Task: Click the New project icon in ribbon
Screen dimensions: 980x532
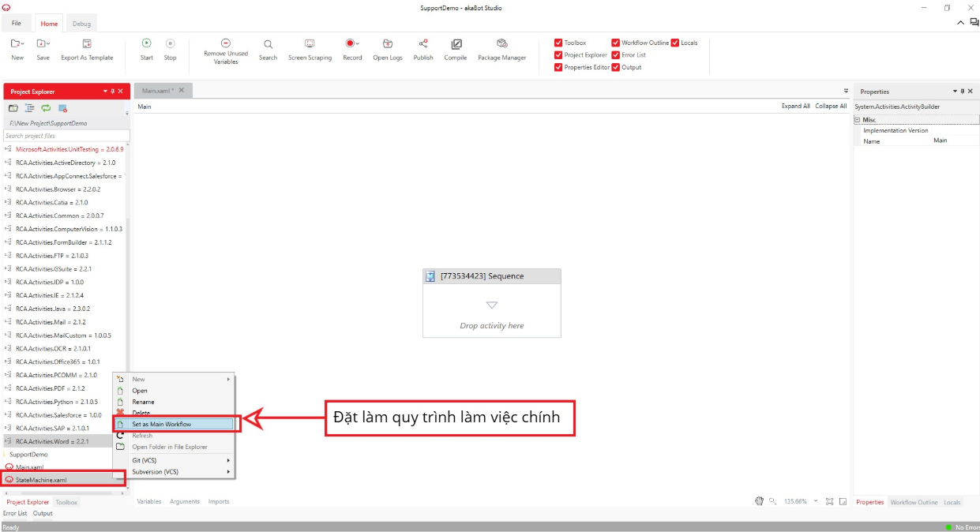Action: pos(15,43)
